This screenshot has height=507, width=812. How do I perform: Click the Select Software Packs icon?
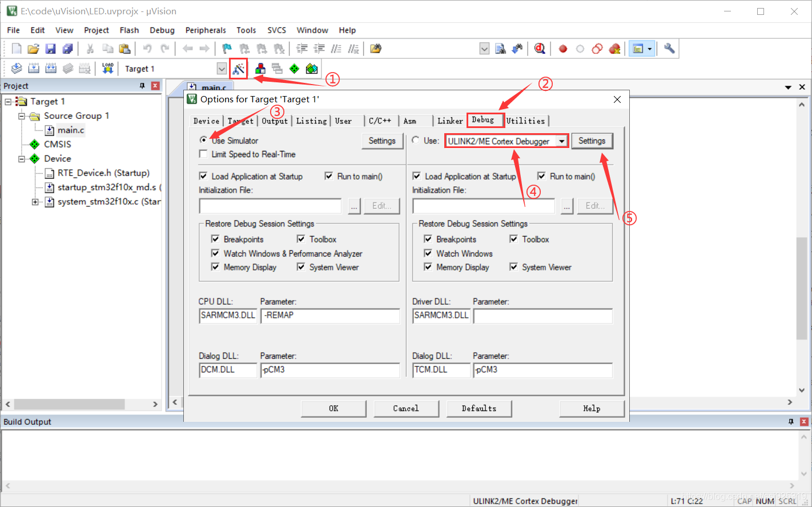(x=311, y=69)
